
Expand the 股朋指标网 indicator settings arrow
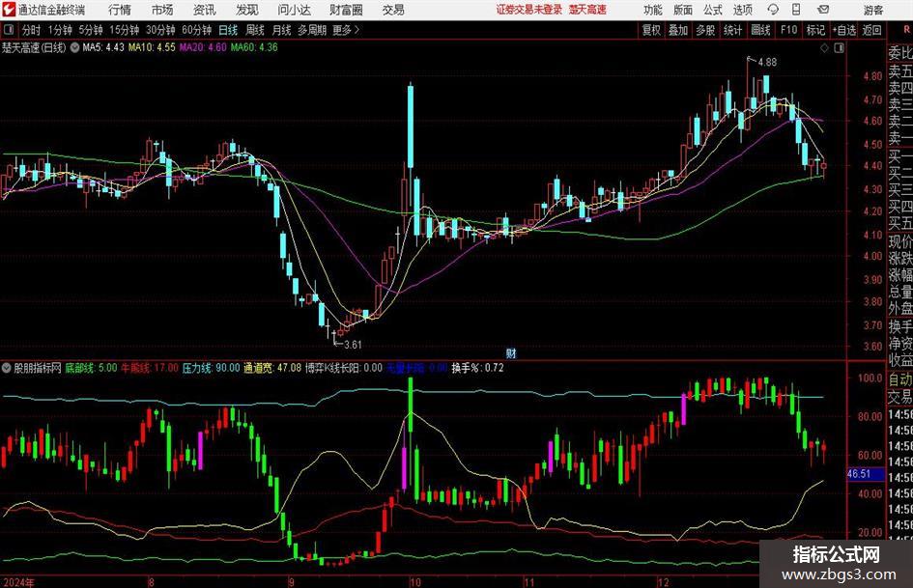[7, 368]
